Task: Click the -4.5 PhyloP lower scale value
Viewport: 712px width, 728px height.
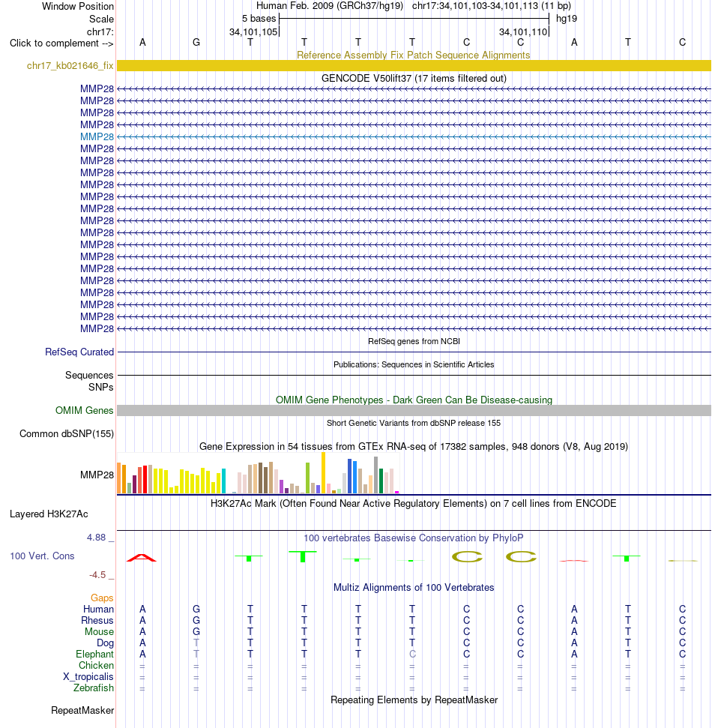Action: point(97,575)
